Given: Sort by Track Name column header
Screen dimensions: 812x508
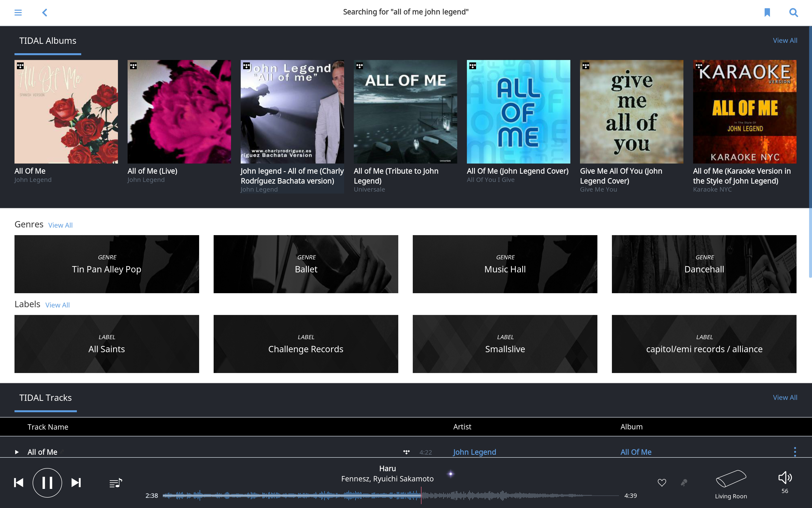Looking at the screenshot, I should point(48,427).
